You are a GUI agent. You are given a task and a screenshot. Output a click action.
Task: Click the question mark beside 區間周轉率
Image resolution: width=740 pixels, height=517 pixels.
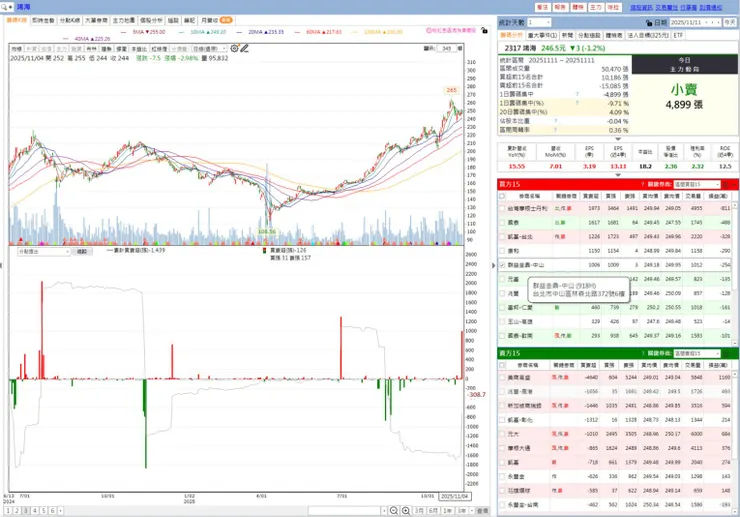(555, 130)
